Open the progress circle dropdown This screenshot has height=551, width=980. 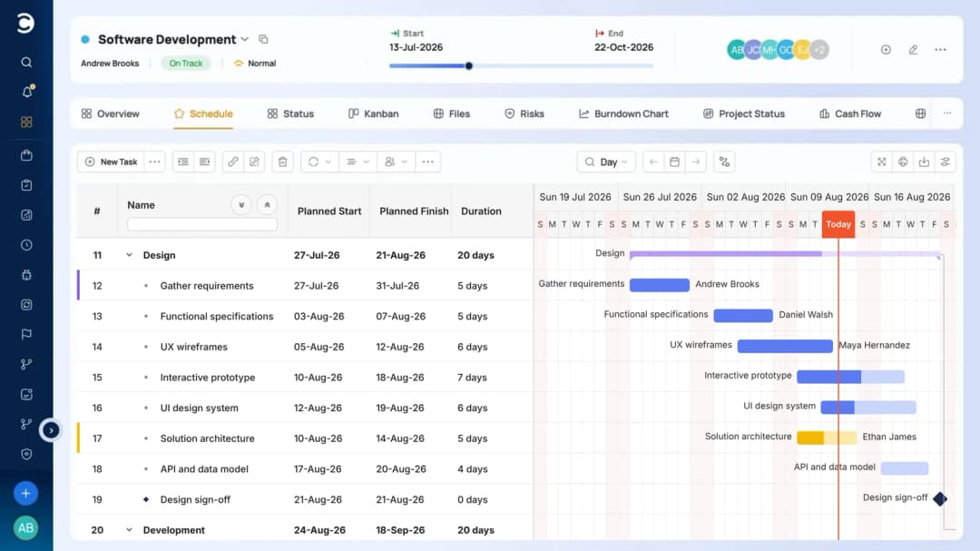click(x=319, y=162)
